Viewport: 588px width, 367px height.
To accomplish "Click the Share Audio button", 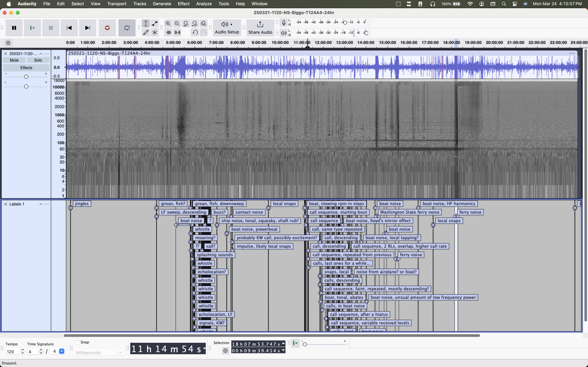I will point(260,28).
